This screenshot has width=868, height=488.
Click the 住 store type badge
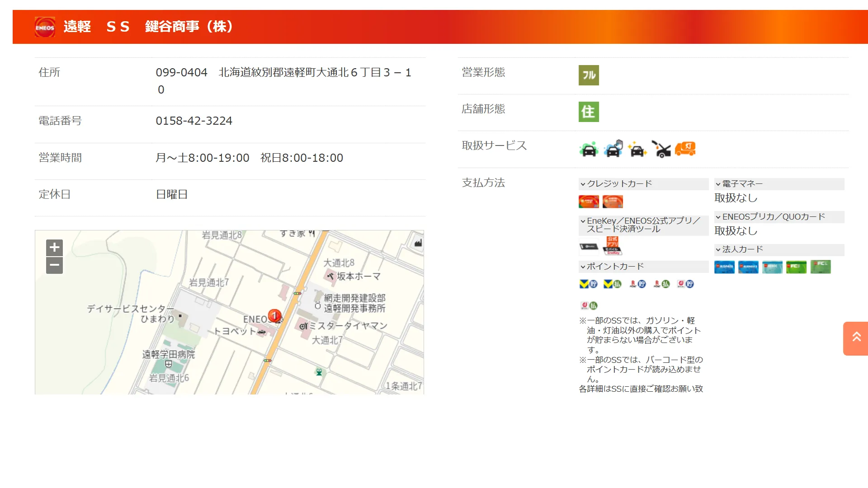[x=589, y=112]
